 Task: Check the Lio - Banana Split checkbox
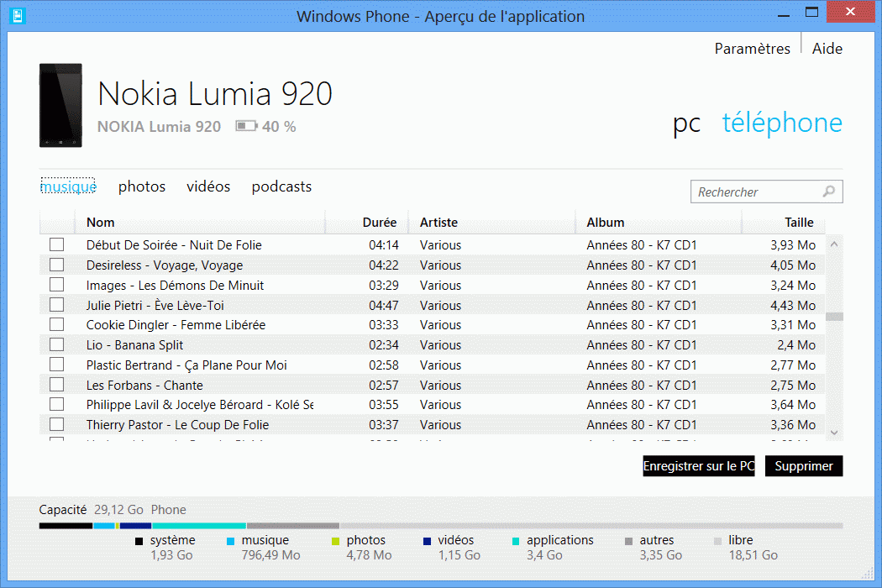[x=57, y=344]
